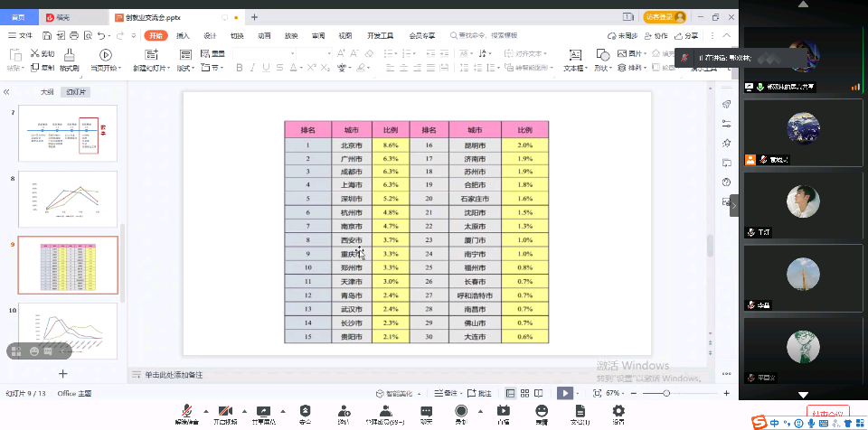Unmute the microphone in the meeting toolbar

click(187, 411)
